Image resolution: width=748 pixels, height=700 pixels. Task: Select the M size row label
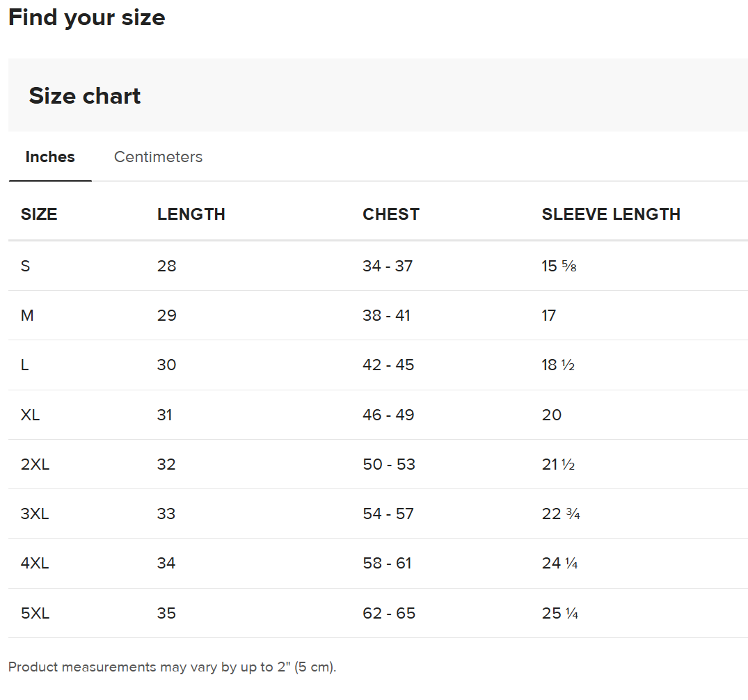(x=27, y=315)
